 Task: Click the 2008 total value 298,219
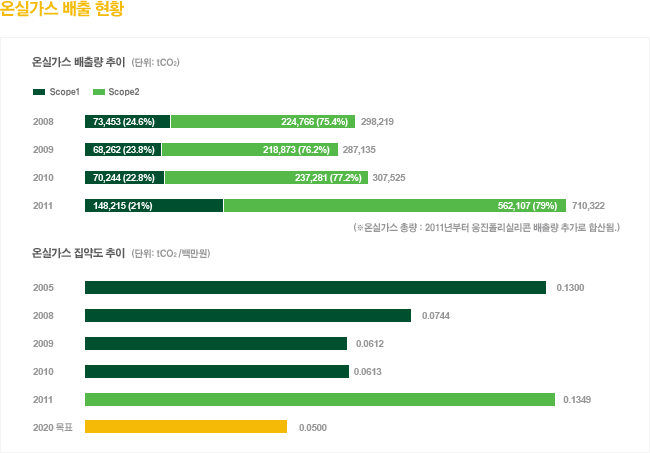click(x=377, y=122)
